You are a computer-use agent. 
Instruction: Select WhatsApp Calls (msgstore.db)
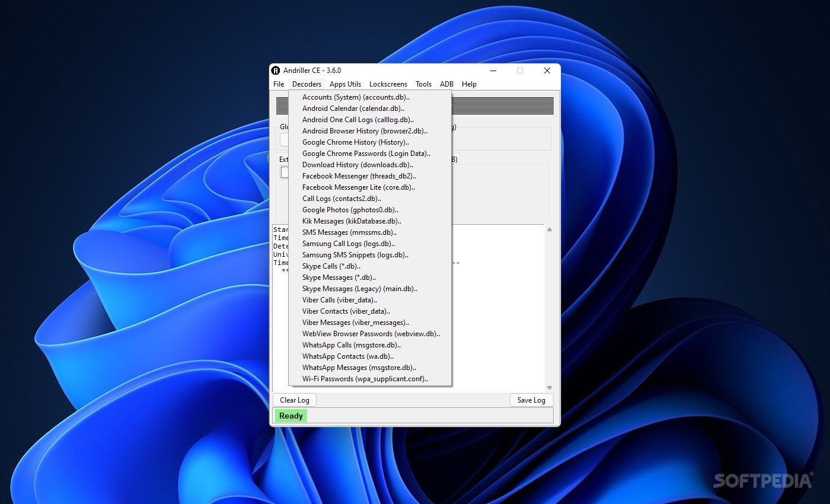pos(370,345)
